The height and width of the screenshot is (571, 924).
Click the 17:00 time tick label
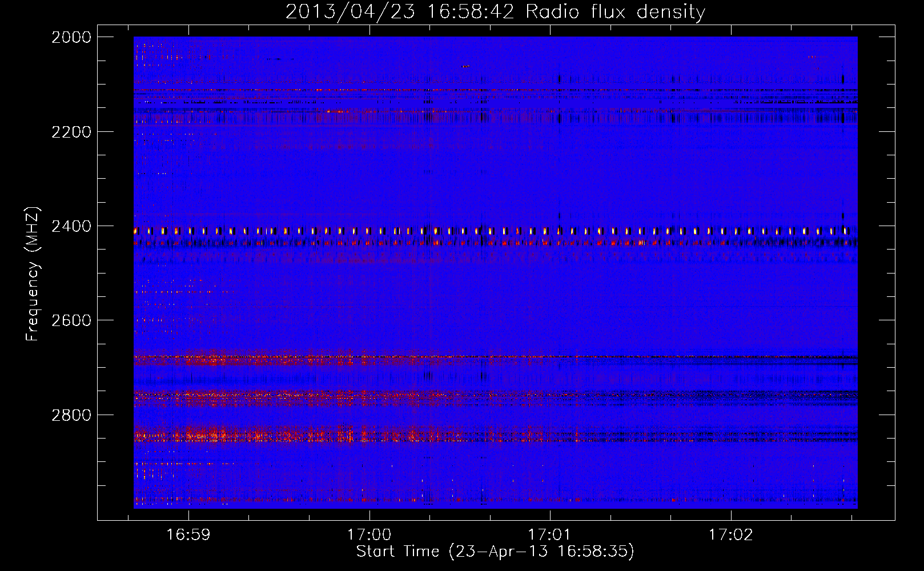[369, 534]
